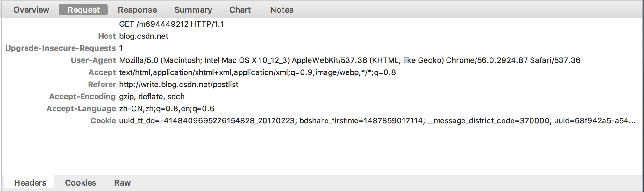Go to the Summary tab
The image size is (644, 192).
[193, 10]
